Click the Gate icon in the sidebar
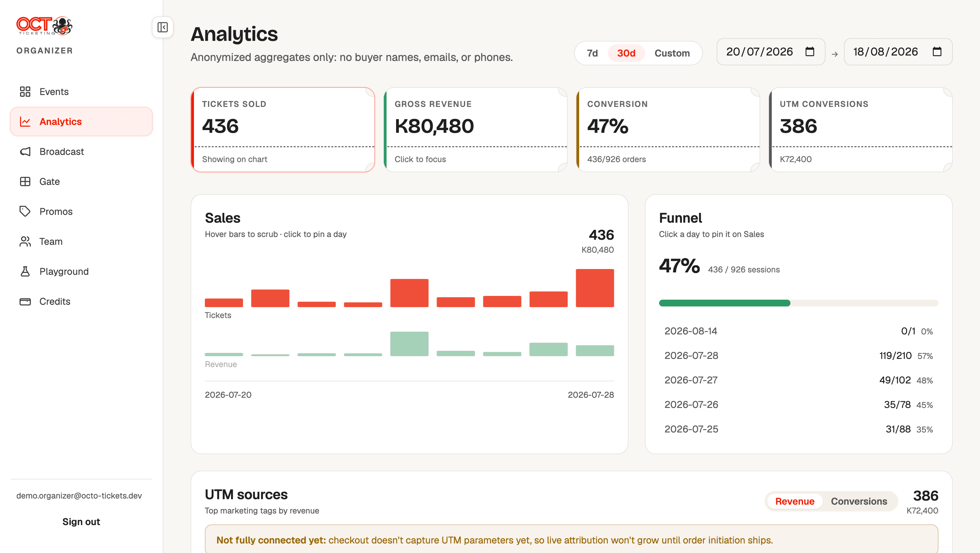Image resolution: width=980 pixels, height=553 pixels. click(25, 181)
